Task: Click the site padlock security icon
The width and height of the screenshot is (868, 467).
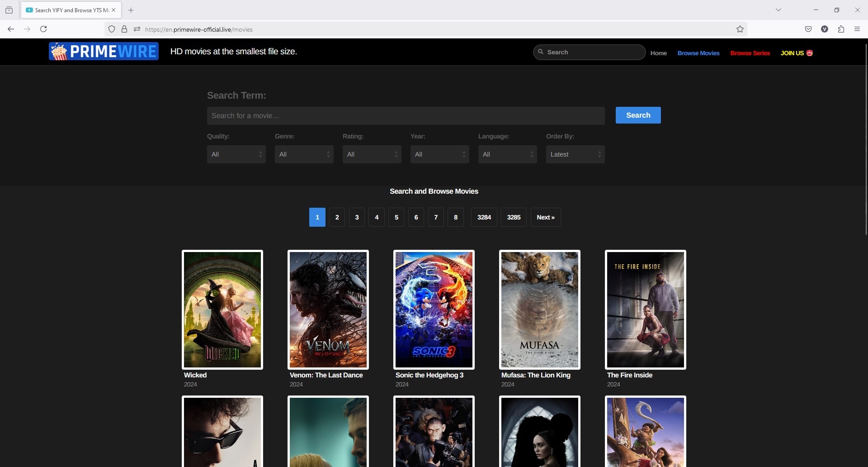Action: [124, 29]
